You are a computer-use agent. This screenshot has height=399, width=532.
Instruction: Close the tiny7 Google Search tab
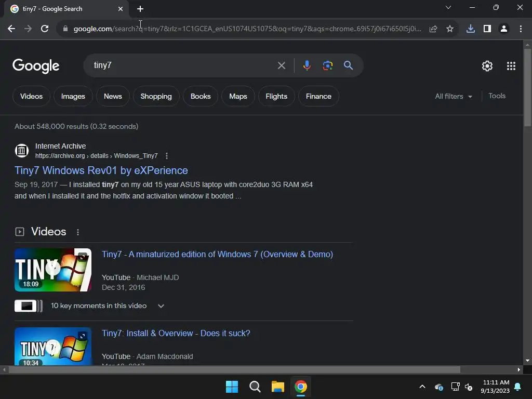121,9
